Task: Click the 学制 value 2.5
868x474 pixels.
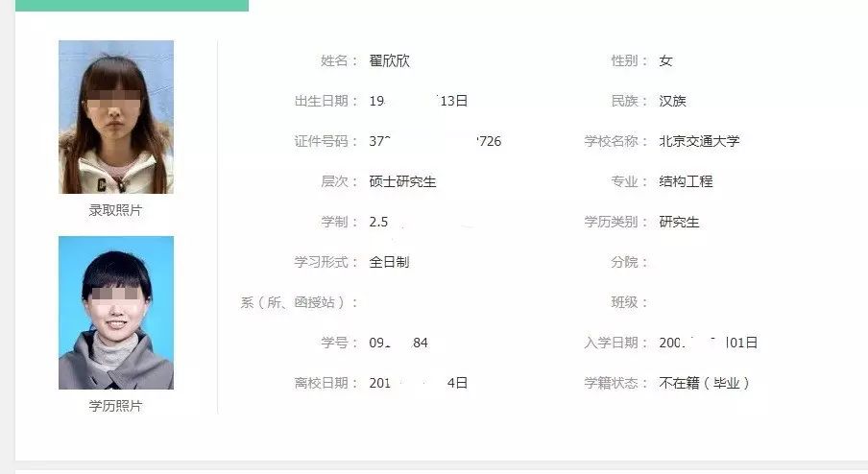Action: [378, 222]
